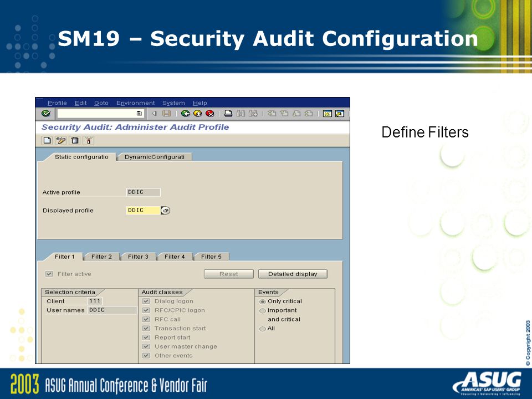The height and width of the screenshot is (399, 532).
Task: Click the Find binoculars icon
Action: tap(241, 113)
